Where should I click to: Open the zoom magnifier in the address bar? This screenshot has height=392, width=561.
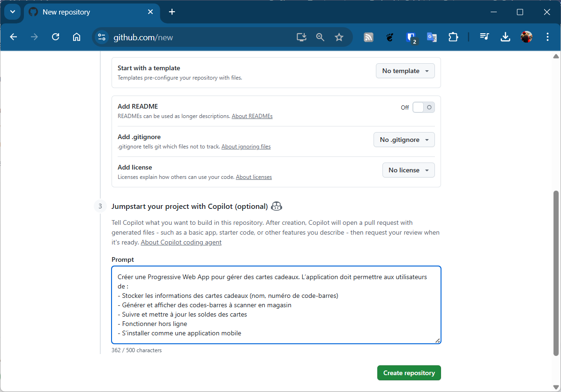[x=320, y=37]
